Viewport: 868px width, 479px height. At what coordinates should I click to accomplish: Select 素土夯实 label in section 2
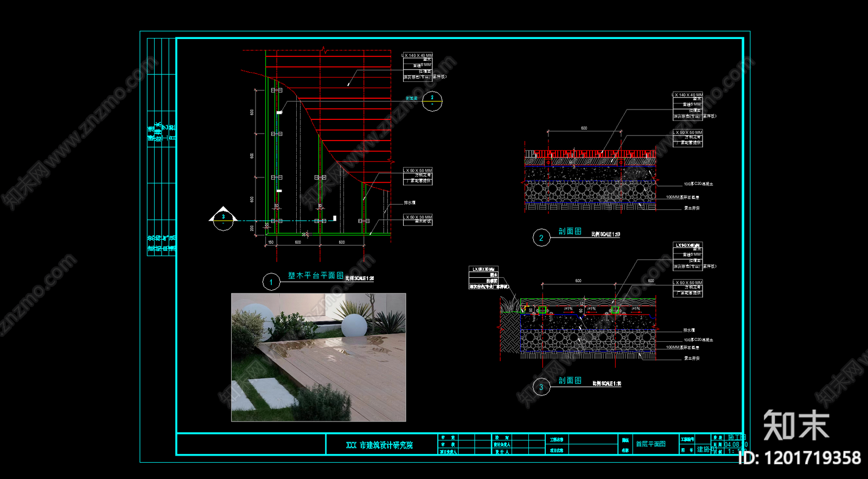pos(692,208)
